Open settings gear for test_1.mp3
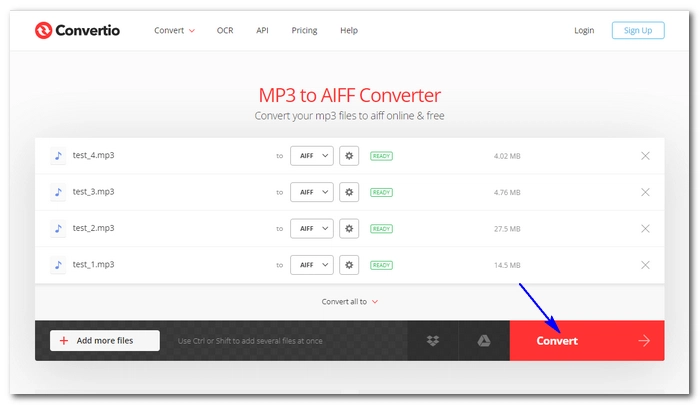This screenshot has width=700, height=405. 349,265
